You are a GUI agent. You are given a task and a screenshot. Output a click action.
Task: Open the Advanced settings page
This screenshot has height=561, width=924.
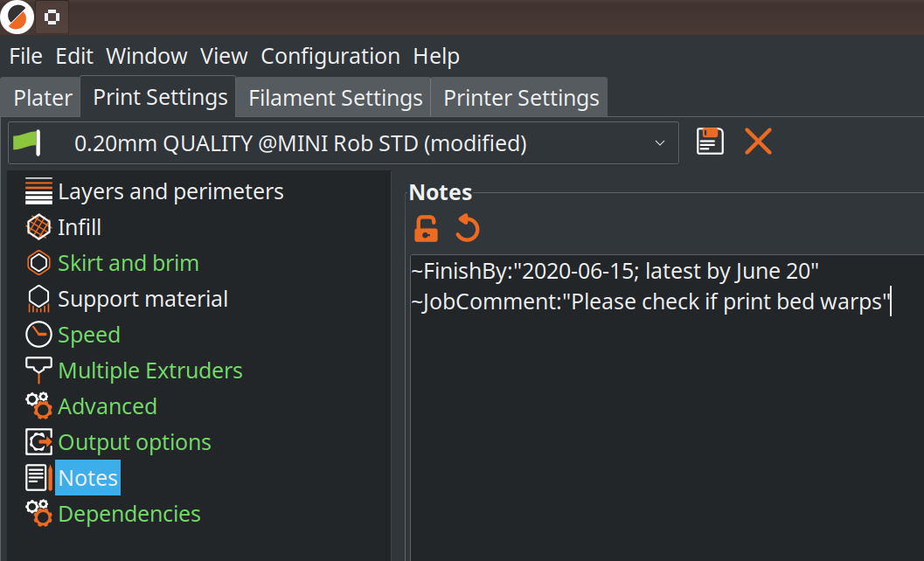click(x=108, y=406)
